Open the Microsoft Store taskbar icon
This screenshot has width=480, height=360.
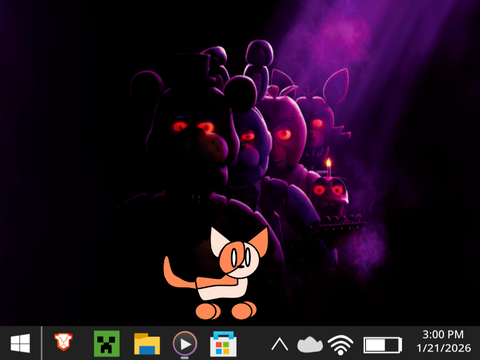[223, 344]
